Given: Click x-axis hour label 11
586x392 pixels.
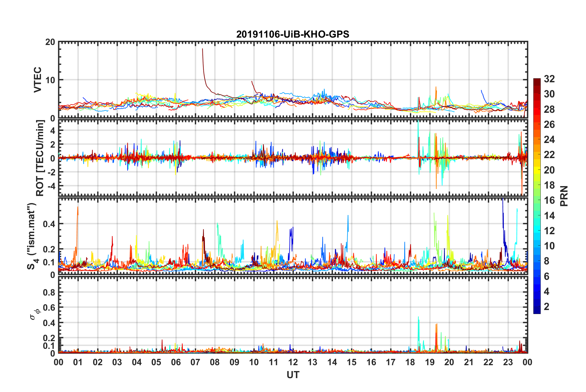Looking at the screenshot, I should 274,362.
